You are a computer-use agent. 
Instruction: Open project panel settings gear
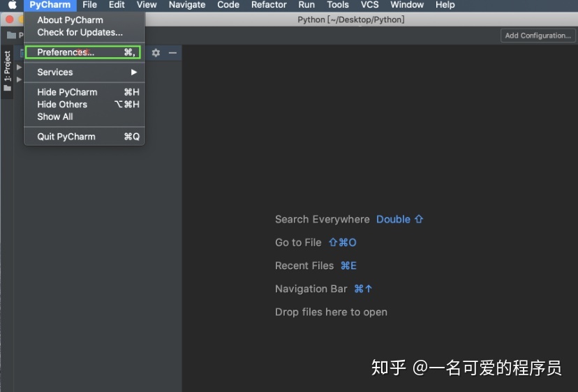[156, 53]
